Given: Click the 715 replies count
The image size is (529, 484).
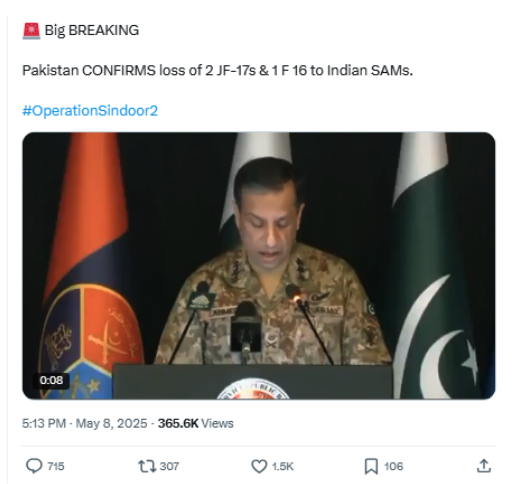Looking at the screenshot, I should [x=56, y=466].
